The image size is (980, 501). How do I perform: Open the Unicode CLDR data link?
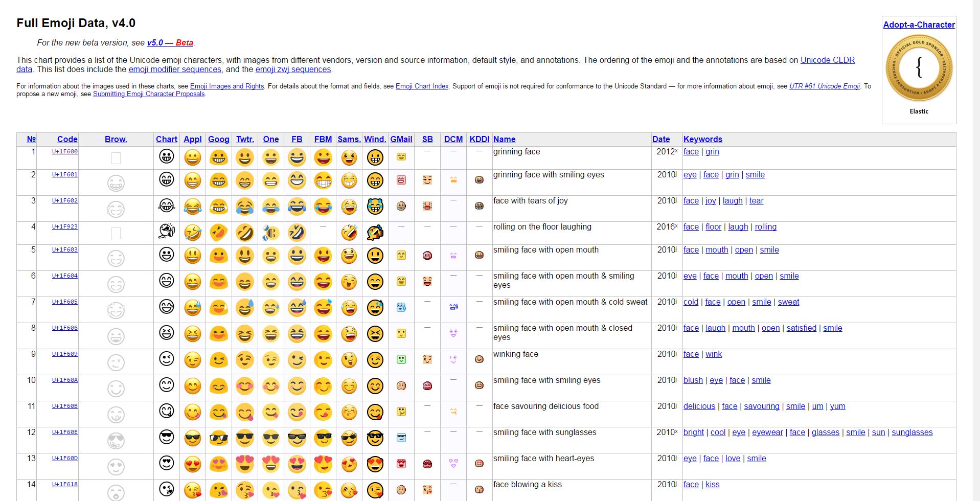point(827,60)
